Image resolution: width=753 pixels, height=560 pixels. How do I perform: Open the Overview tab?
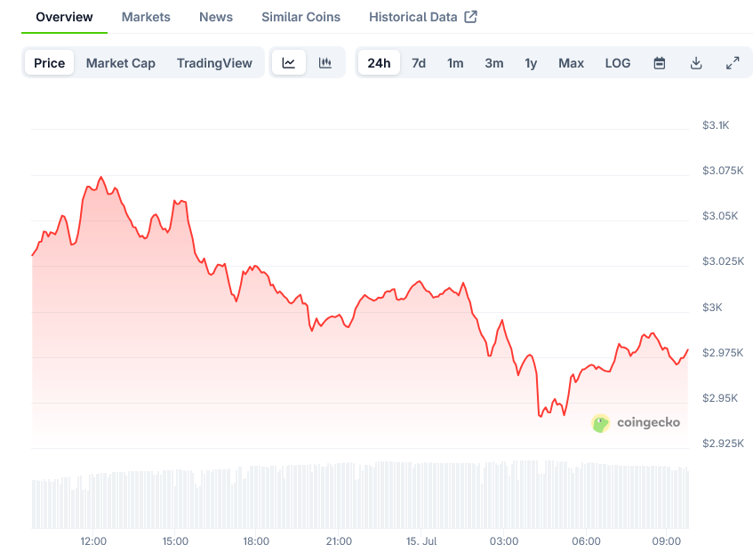(x=64, y=16)
